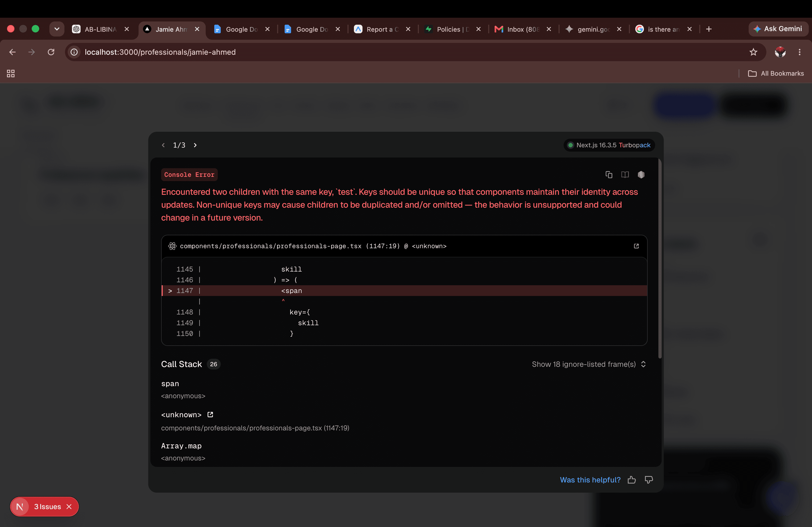Click the 3 Issues label
The image size is (812, 527).
(x=48, y=507)
